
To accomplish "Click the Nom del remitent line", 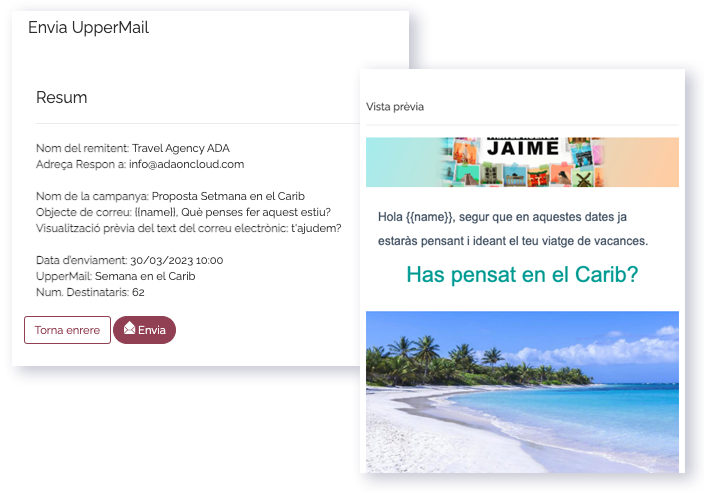I will tap(133, 148).
